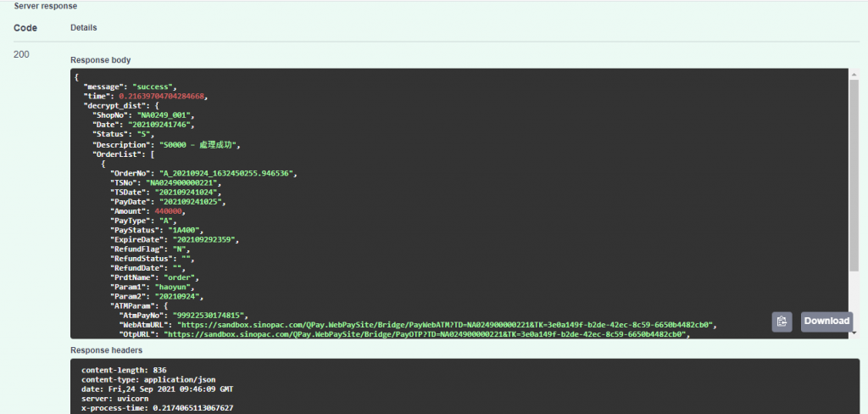Click the Response headers label

(x=106, y=350)
